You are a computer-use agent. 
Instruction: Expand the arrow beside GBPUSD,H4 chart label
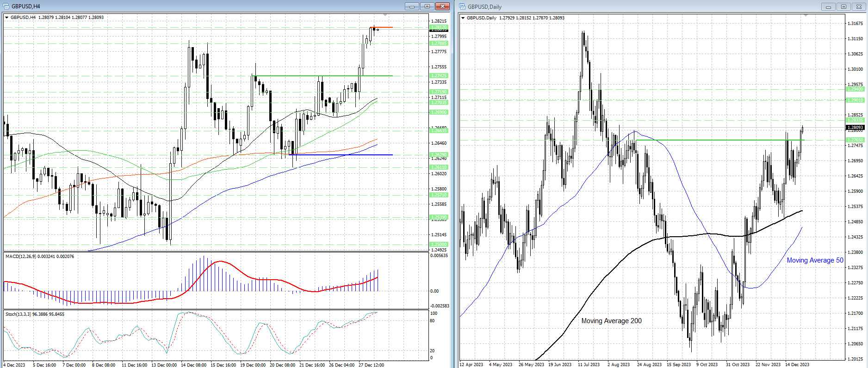(x=7, y=18)
